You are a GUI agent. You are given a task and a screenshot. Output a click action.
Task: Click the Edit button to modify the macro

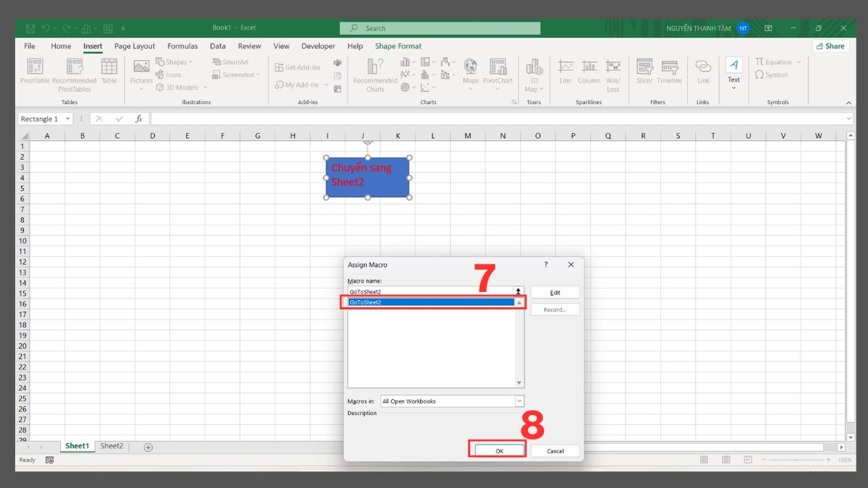(555, 292)
